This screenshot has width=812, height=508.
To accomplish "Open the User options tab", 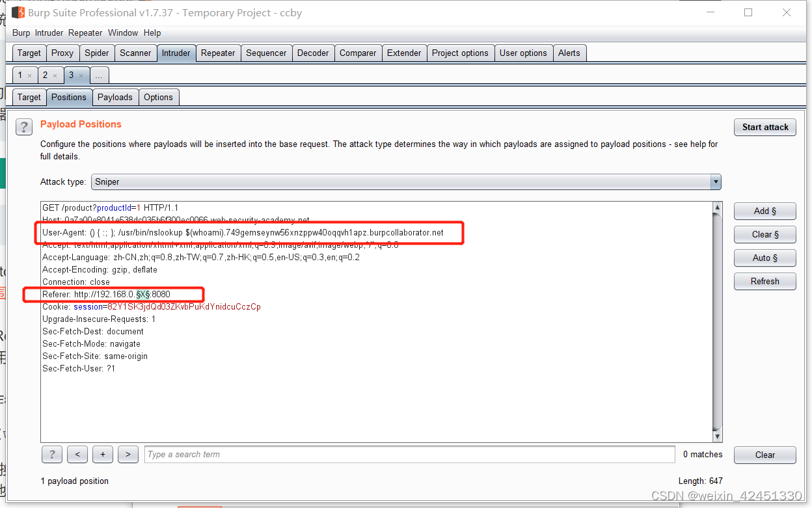I will pos(523,53).
